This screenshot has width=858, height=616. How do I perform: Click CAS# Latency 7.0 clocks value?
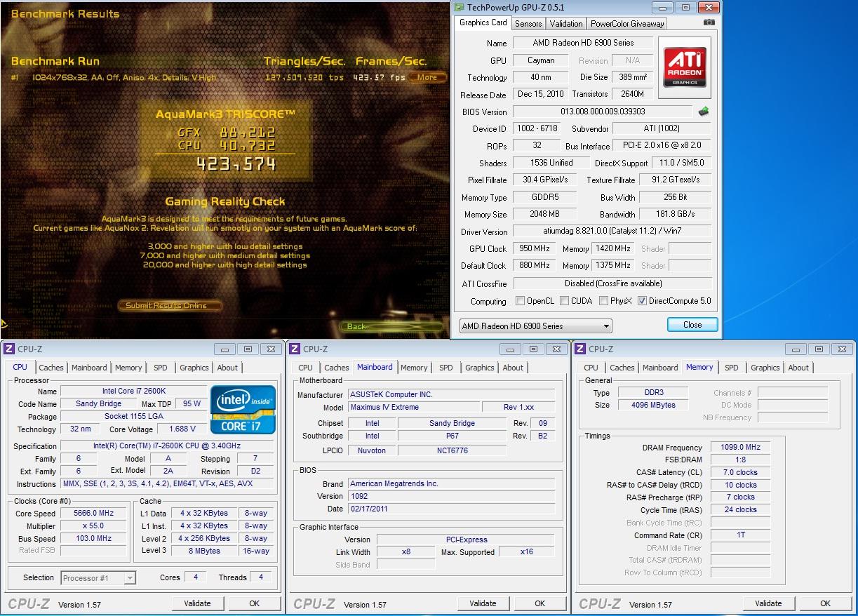click(741, 472)
